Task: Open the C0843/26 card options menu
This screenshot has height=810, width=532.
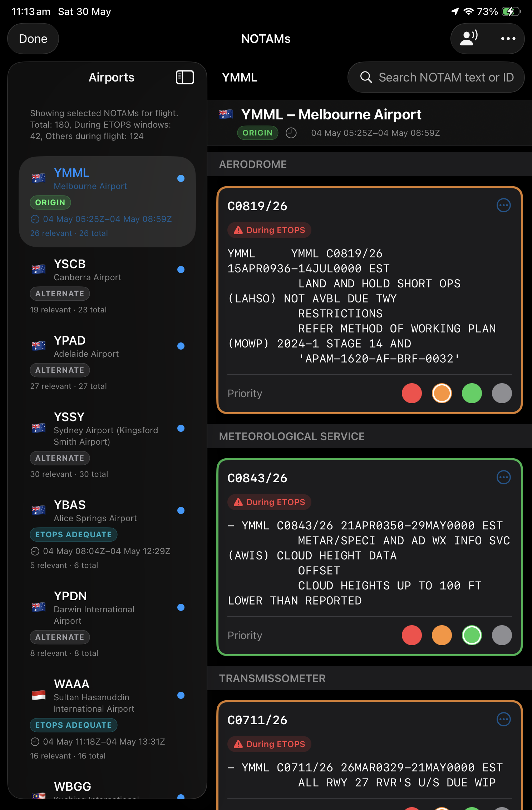Action: [504, 477]
